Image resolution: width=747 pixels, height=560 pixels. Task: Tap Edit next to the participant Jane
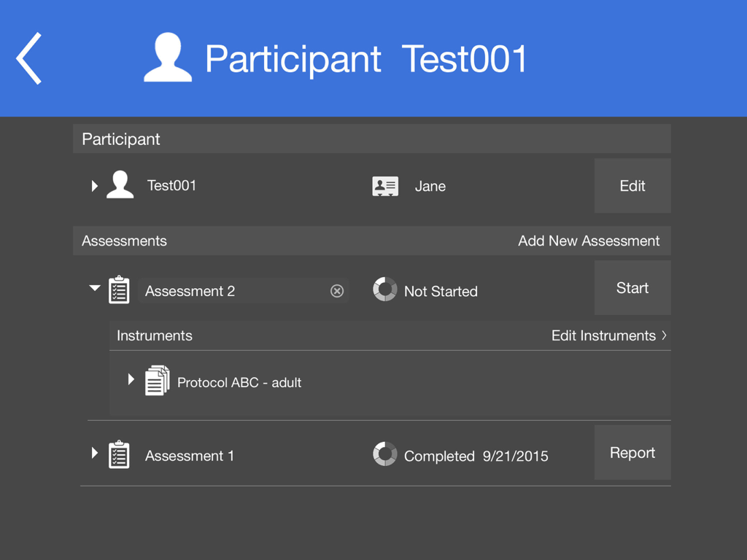click(632, 185)
